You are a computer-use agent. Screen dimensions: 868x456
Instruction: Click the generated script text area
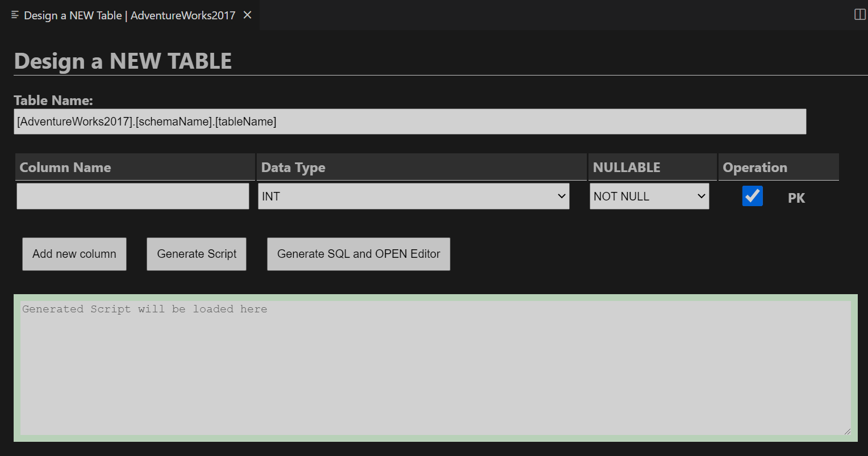coord(432,366)
